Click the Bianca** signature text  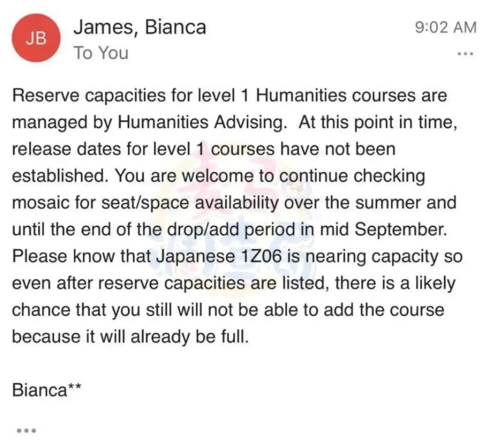tap(47, 390)
